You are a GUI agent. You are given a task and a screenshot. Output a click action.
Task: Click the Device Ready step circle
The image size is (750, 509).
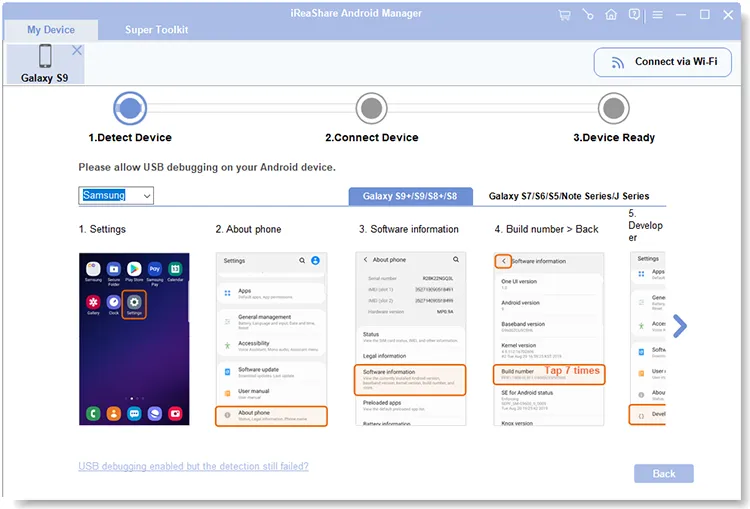coord(614,109)
